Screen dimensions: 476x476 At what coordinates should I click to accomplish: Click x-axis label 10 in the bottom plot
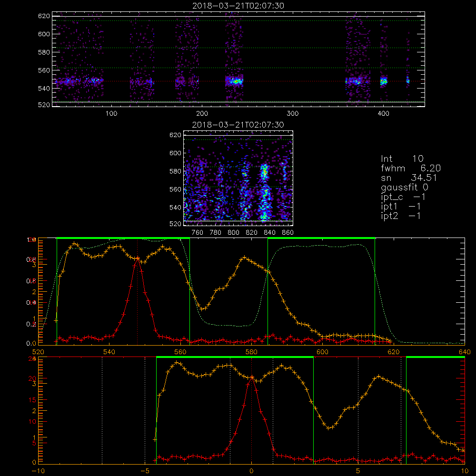coord(465,471)
